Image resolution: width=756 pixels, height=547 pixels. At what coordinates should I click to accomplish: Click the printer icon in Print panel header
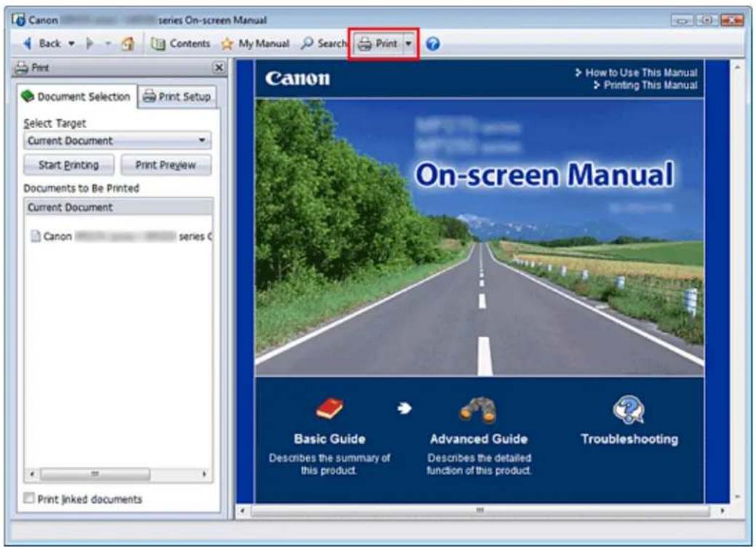21,68
